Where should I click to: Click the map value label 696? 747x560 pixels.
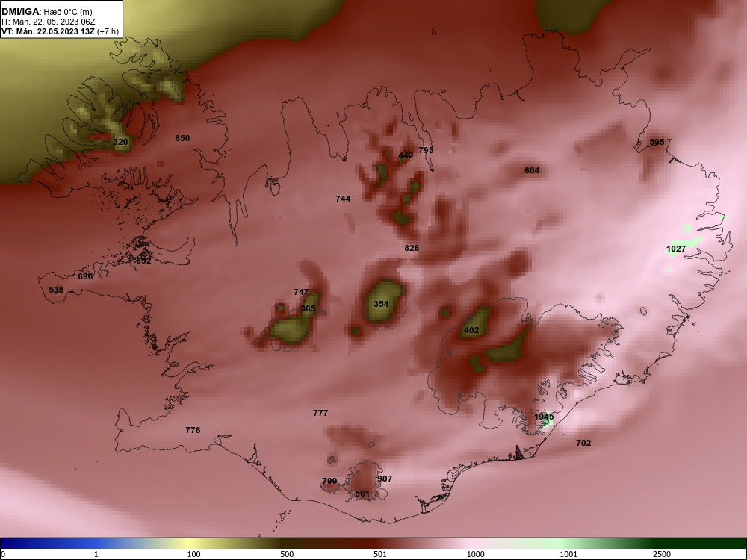(x=85, y=276)
